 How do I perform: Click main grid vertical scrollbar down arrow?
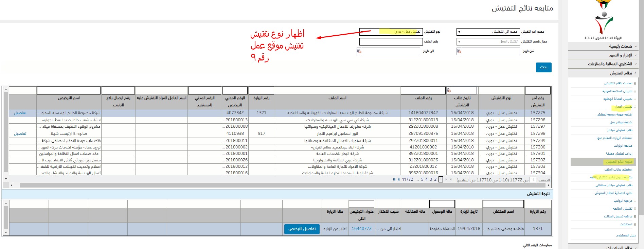pos(6,179)
